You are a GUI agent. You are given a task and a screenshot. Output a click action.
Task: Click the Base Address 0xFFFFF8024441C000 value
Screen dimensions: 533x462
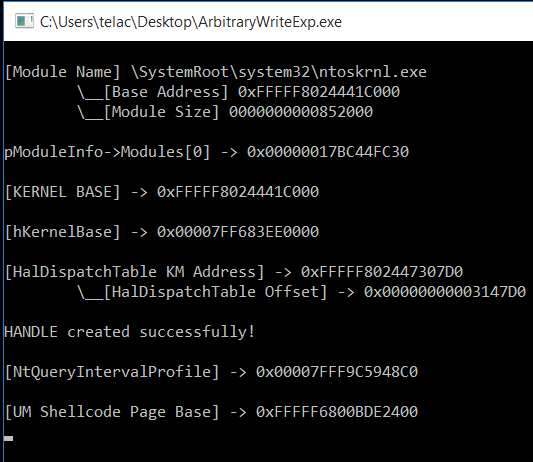click(x=319, y=92)
